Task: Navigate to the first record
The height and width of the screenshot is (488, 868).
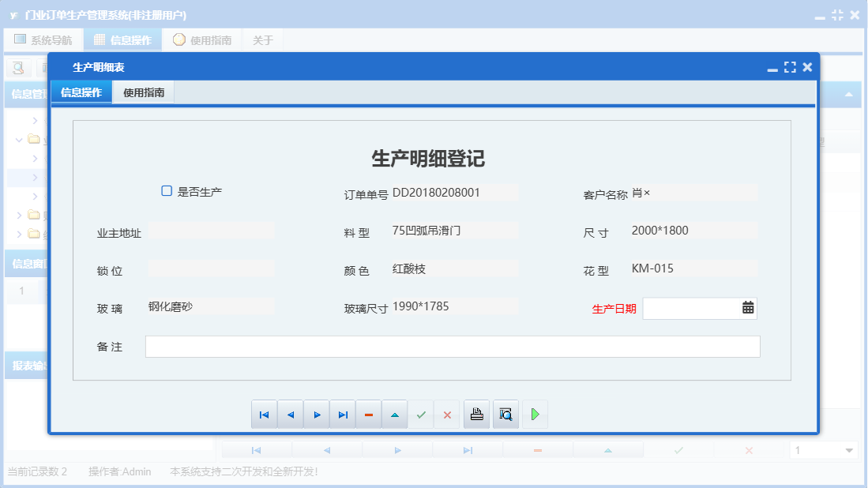Action: tap(265, 414)
